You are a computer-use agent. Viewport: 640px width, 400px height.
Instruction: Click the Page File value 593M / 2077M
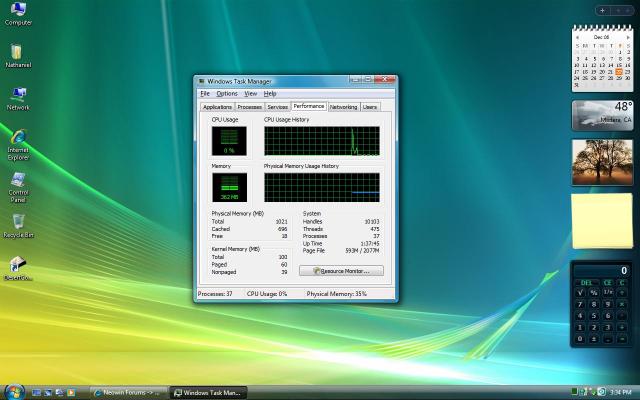[x=362, y=251]
